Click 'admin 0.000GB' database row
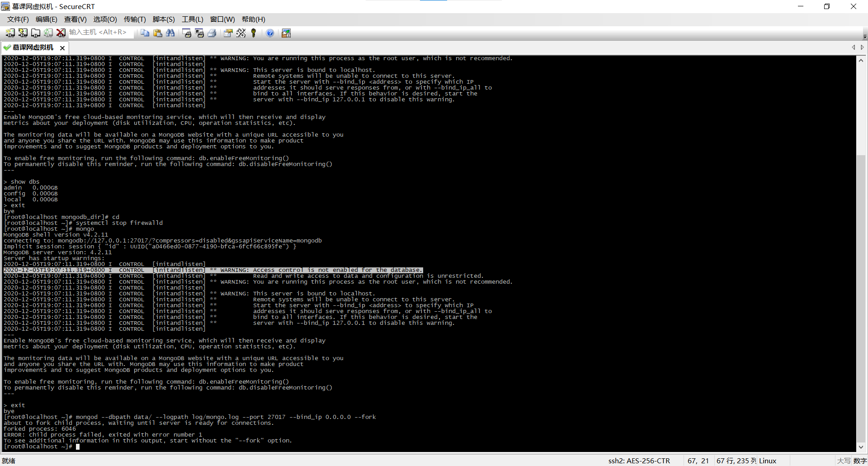The width and height of the screenshot is (868, 466). tap(31, 188)
